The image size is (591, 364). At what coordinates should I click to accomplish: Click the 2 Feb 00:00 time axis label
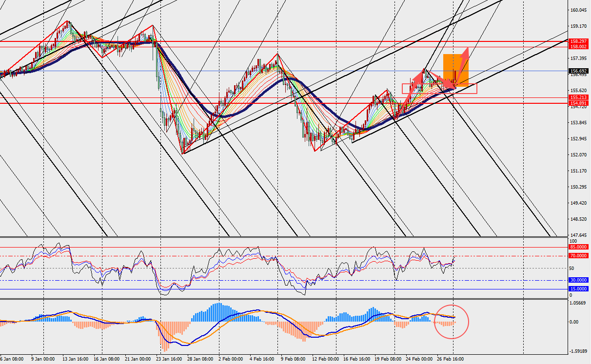pos(230,359)
